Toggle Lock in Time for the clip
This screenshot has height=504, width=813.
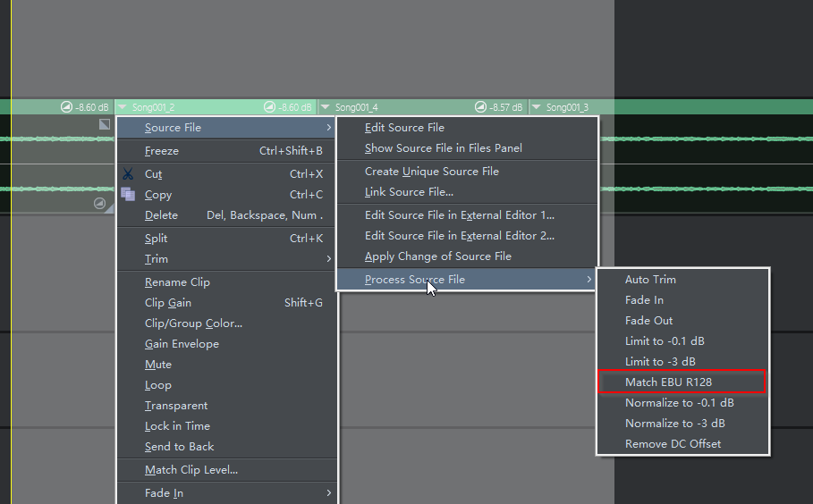[177, 426]
